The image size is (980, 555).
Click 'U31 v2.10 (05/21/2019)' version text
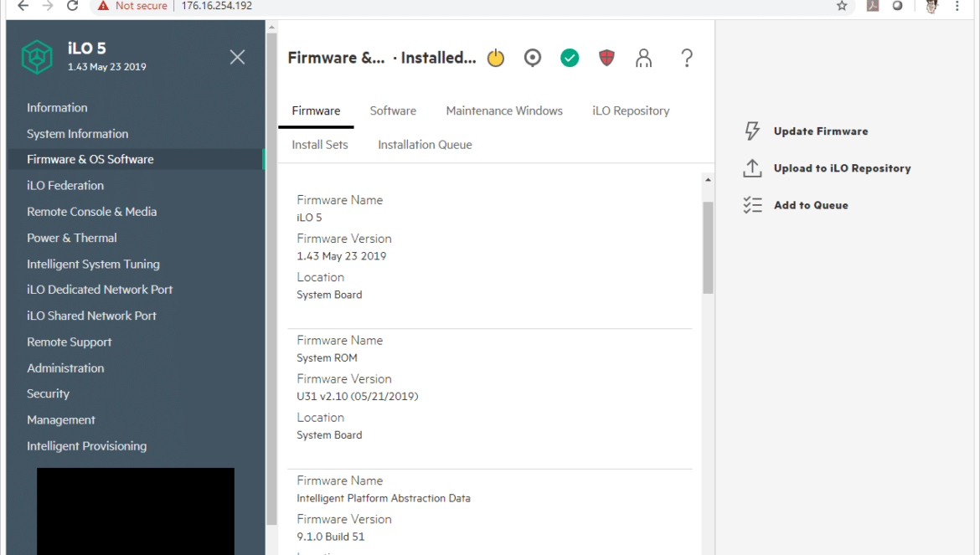coord(358,397)
